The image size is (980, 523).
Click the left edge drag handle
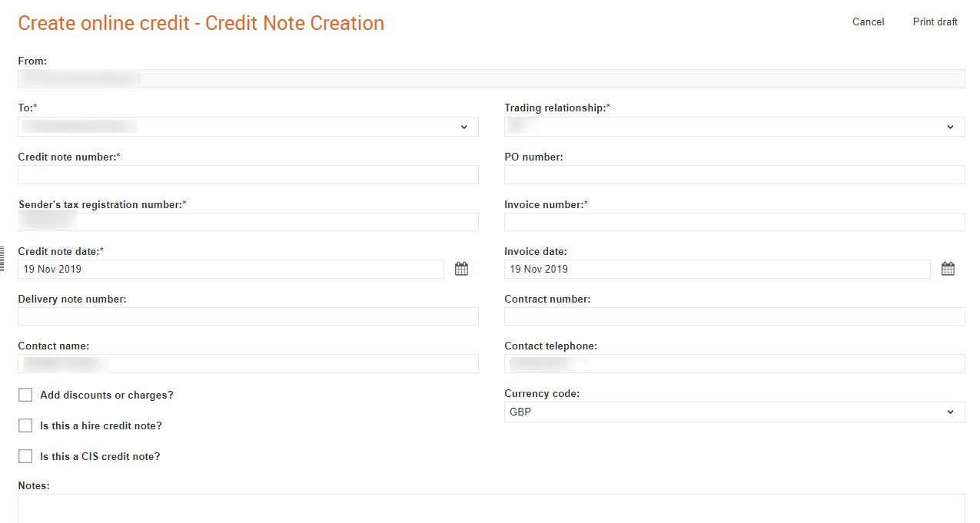(x=2, y=259)
